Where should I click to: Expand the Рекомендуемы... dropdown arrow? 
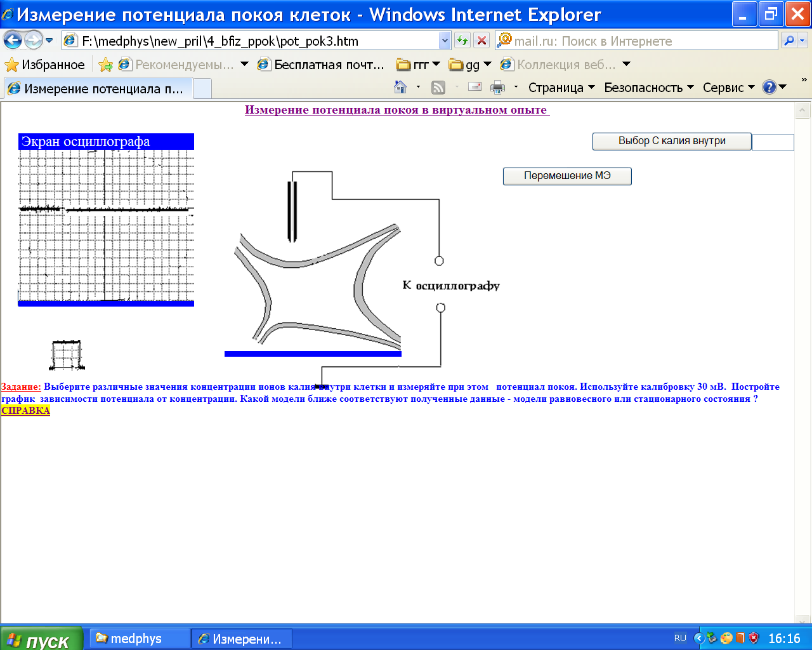click(x=244, y=65)
